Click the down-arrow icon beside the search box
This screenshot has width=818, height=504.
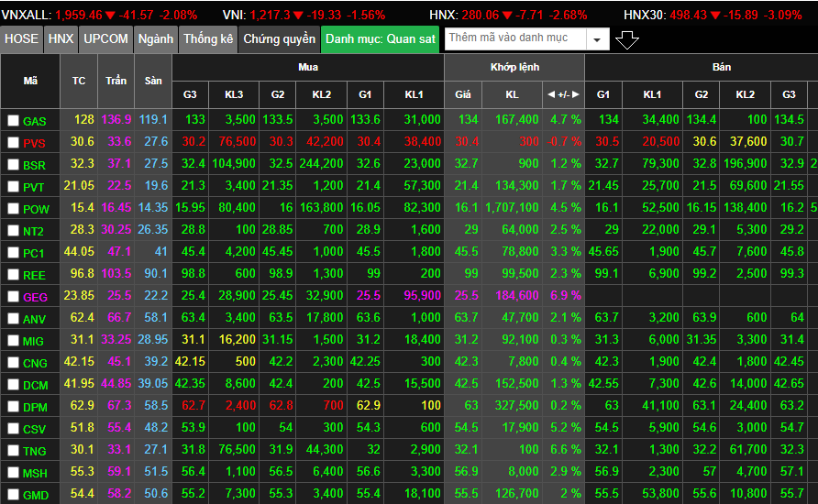[x=626, y=39]
